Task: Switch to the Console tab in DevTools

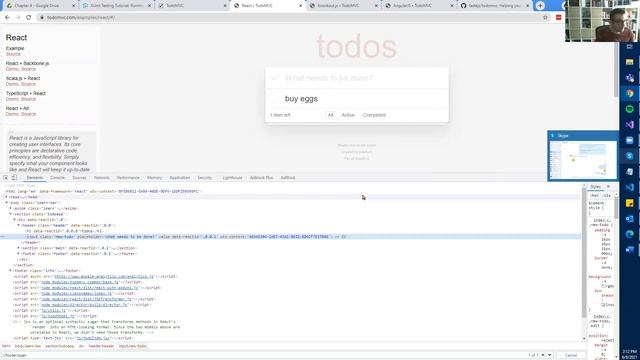Action: click(58, 178)
